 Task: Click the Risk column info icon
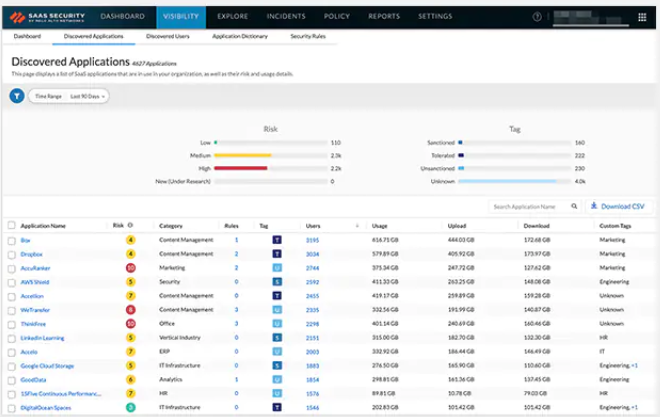click(130, 226)
